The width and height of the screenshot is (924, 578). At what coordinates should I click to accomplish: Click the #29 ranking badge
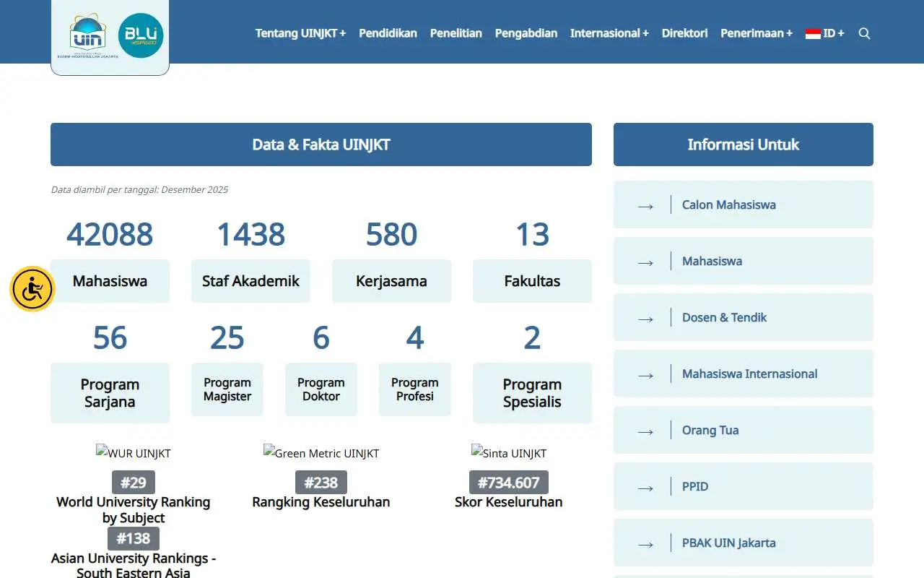[134, 483]
